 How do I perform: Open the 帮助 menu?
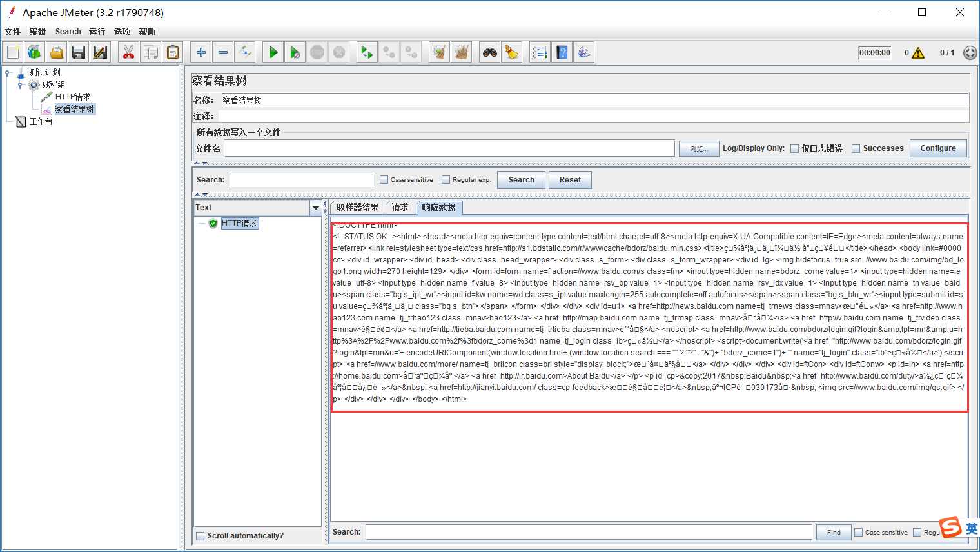click(147, 32)
